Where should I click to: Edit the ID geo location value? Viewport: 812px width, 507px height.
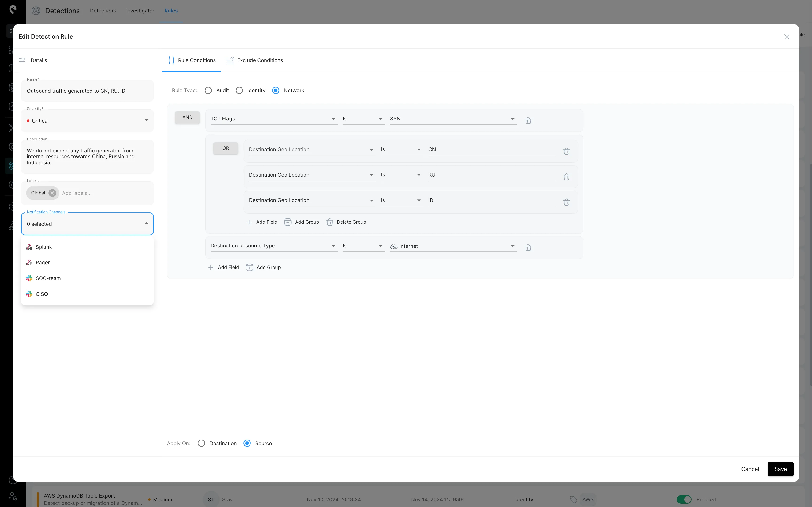coord(491,200)
